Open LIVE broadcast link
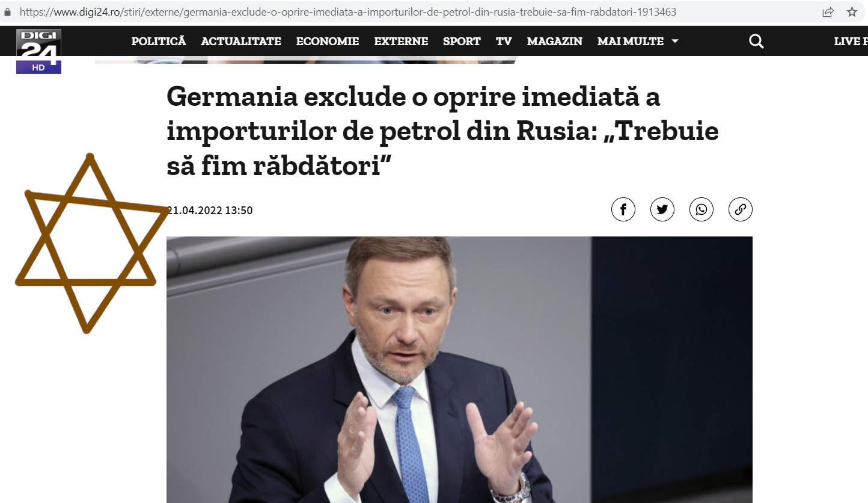 click(x=851, y=42)
